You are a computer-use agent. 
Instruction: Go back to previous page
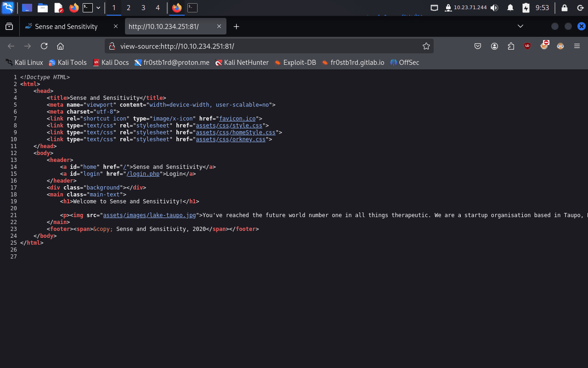(x=11, y=46)
